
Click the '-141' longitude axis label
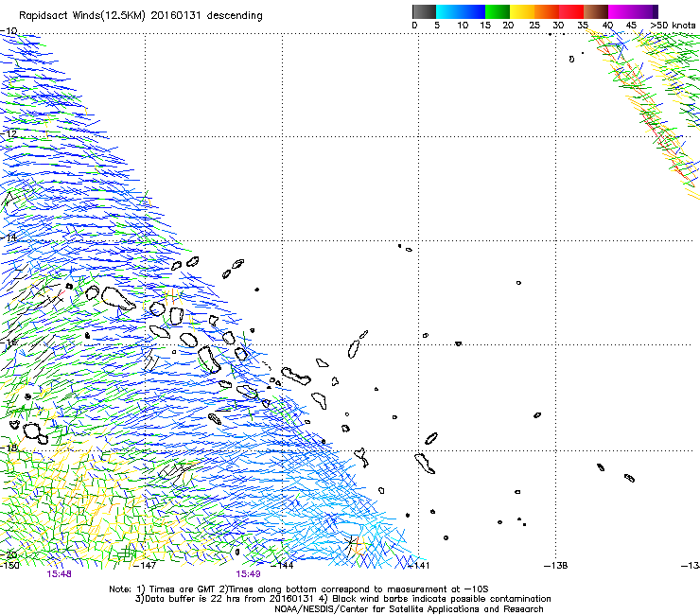tap(419, 566)
